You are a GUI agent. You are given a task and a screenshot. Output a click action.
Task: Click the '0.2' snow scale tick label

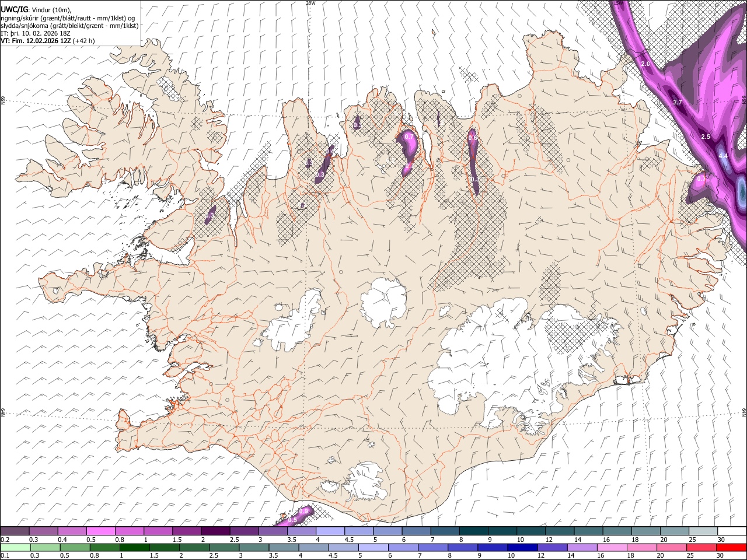[5, 540]
